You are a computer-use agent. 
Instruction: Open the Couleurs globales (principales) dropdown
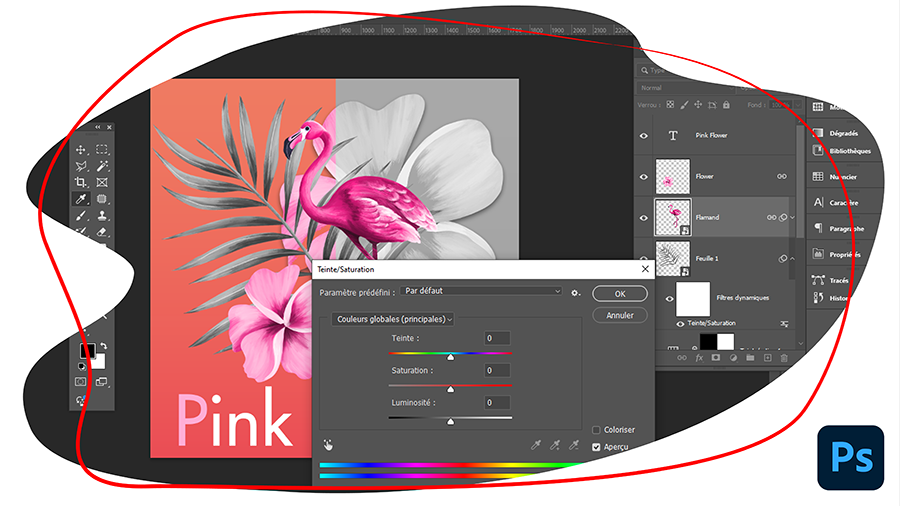pyautogui.click(x=394, y=319)
